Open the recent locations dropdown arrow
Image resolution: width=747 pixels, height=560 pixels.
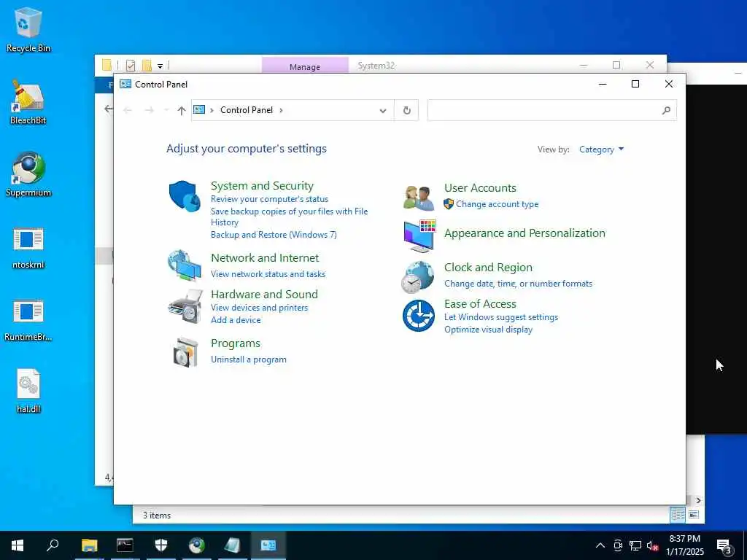click(x=166, y=111)
